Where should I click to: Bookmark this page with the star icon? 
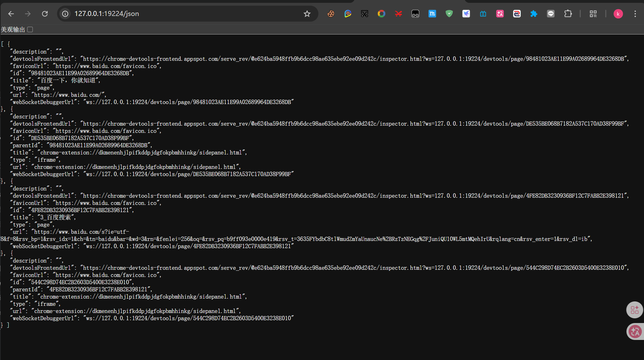tap(307, 14)
